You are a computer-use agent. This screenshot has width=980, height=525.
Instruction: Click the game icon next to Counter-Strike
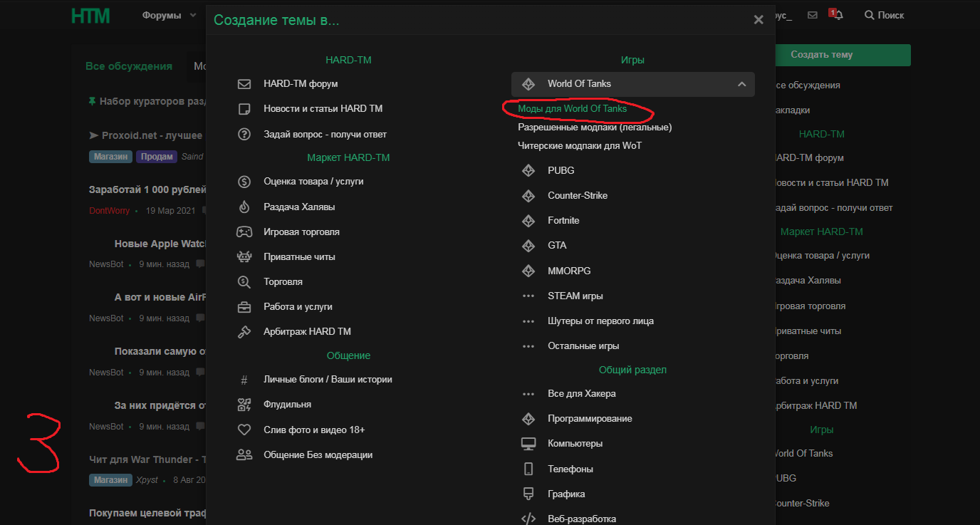tap(528, 196)
